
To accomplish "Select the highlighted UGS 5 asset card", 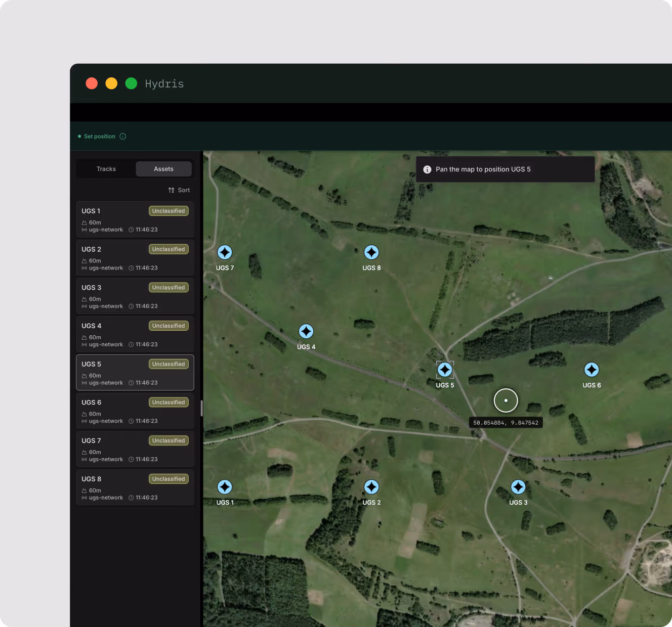I will pyautogui.click(x=135, y=373).
